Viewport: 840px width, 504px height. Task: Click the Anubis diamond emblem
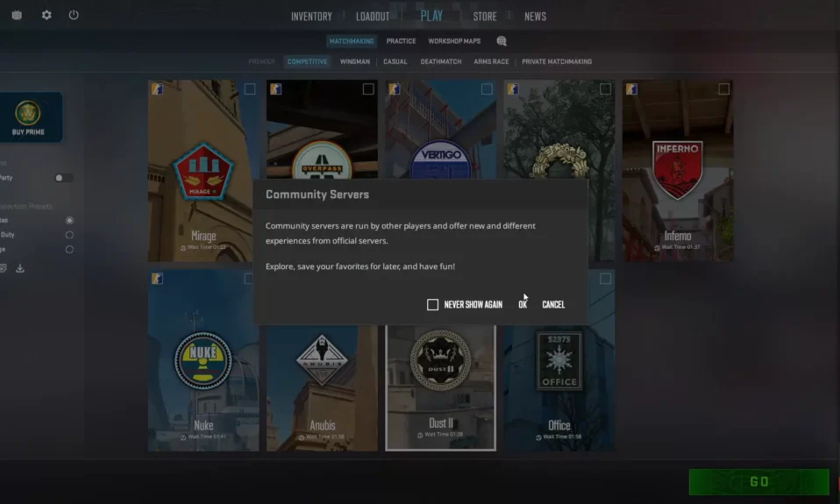(322, 360)
